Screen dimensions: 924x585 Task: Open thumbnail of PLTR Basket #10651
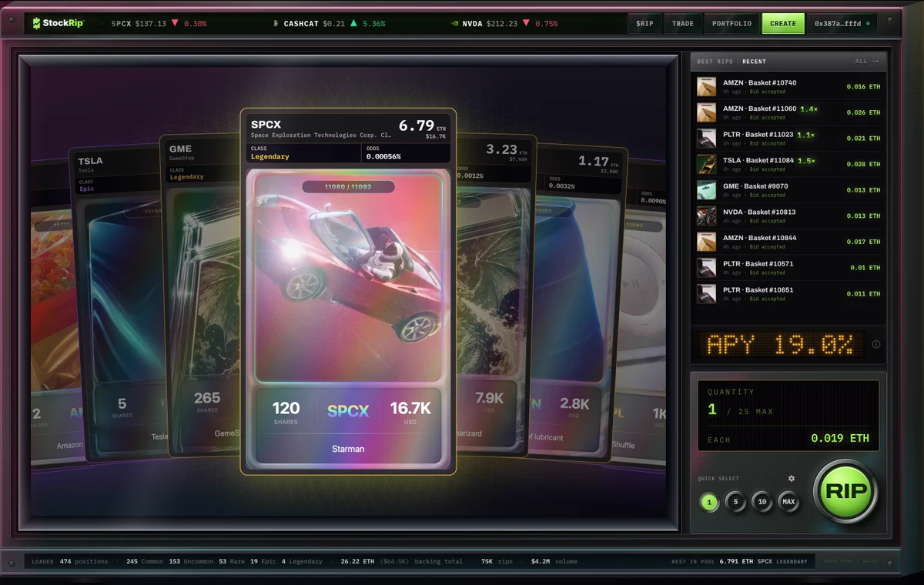pyautogui.click(x=706, y=293)
